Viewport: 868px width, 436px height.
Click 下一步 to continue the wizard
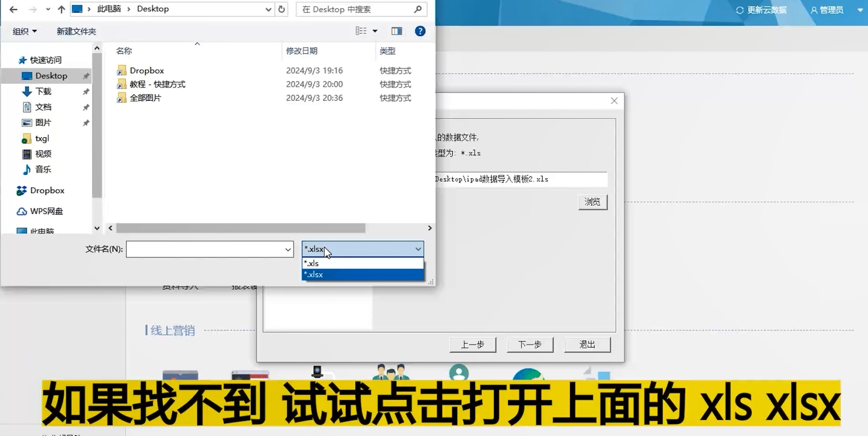(530, 345)
